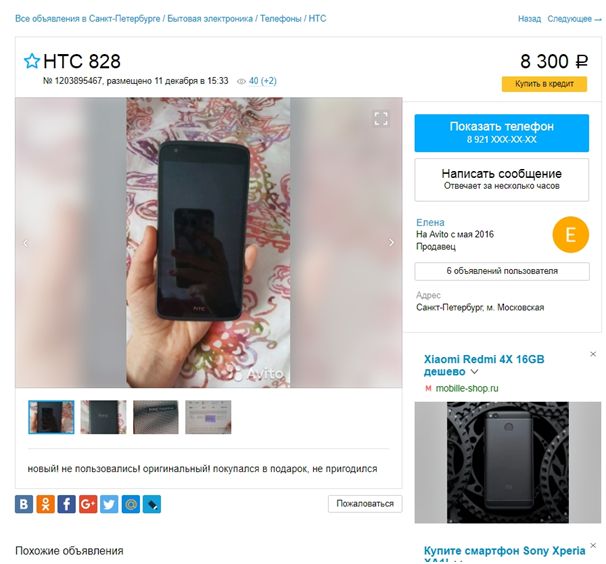Click Купить в кредит yellow button
The height and width of the screenshot is (564, 606).
[x=544, y=84]
